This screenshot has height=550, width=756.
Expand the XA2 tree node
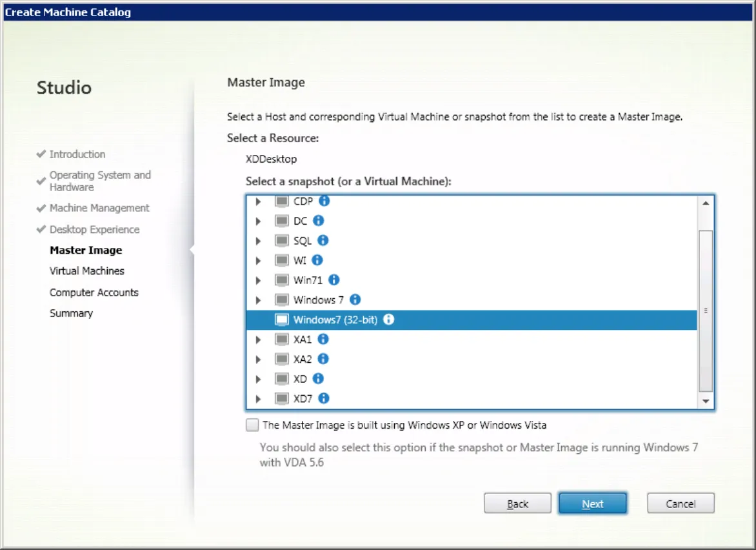[259, 360]
